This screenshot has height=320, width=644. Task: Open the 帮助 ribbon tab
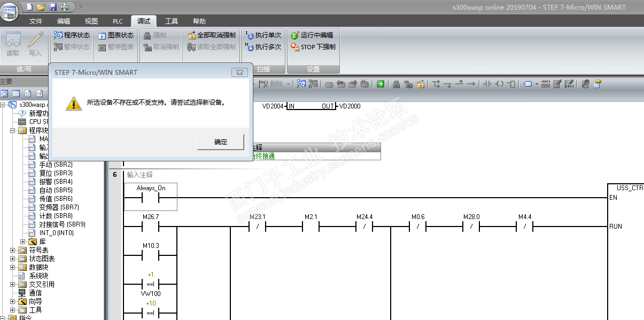coord(199,21)
